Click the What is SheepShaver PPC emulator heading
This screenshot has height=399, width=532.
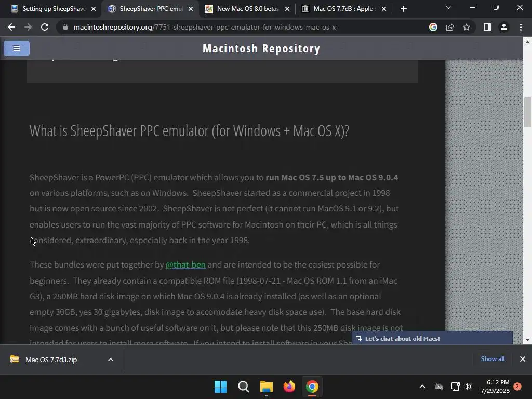tap(189, 131)
